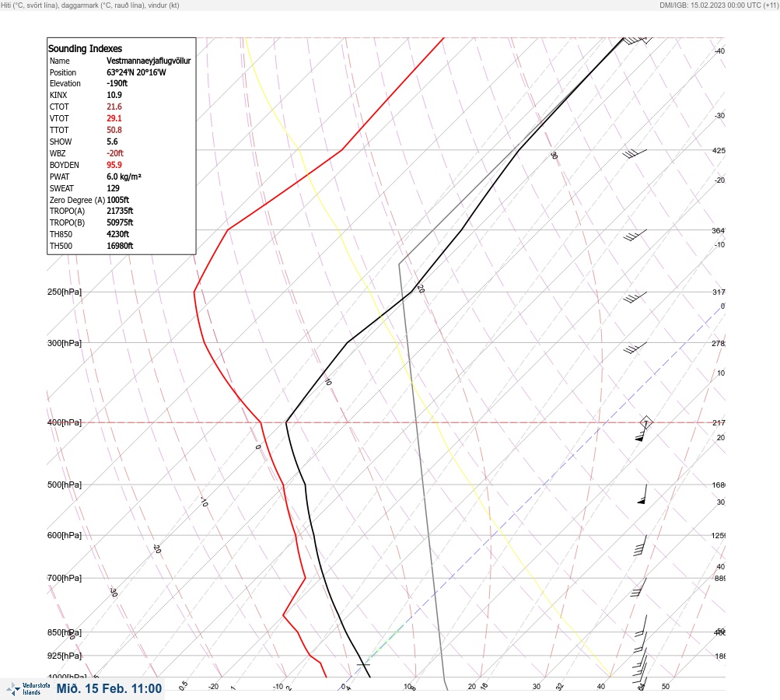
Task: Click the TTOT value 50.8
Action: point(114,130)
